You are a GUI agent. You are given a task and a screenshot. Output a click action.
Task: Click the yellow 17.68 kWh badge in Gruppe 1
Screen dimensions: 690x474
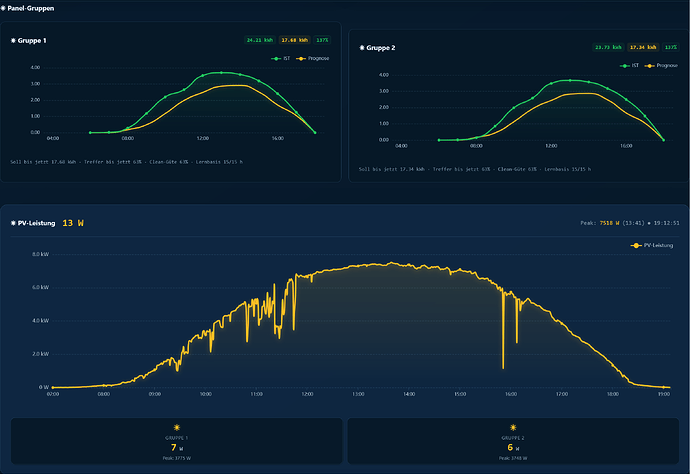coord(294,40)
